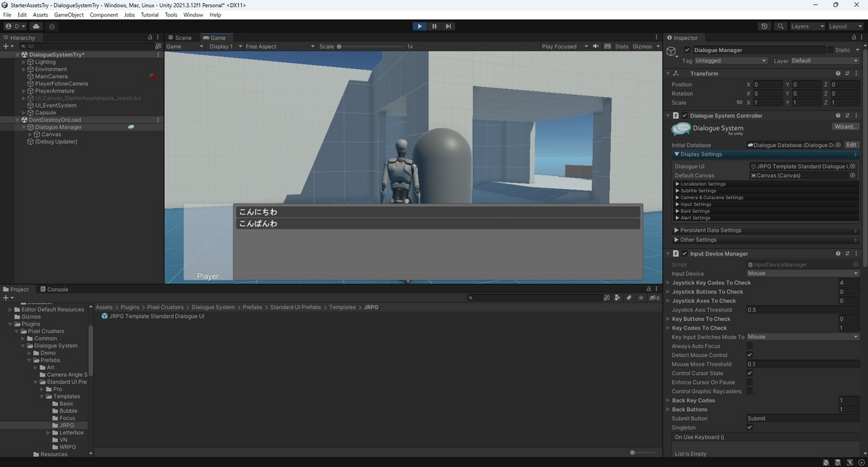Image resolution: width=868 pixels, height=467 pixels.
Task: Lock the Hierarchy panel with padlock icon
Action: click(x=150, y=38)
